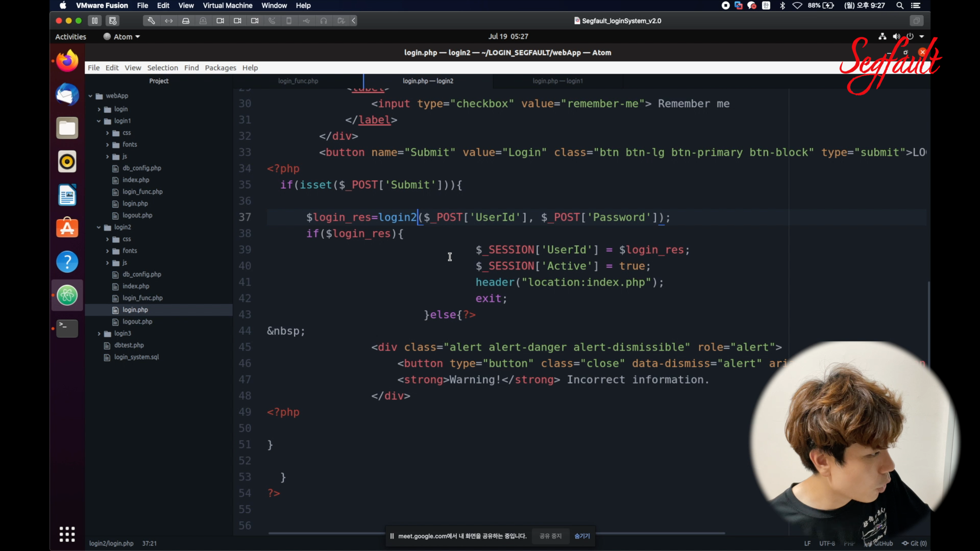The height and width of the screenshot is (551, 980).
Task: Open macOS notification center list icon
Action: [916, 6]
